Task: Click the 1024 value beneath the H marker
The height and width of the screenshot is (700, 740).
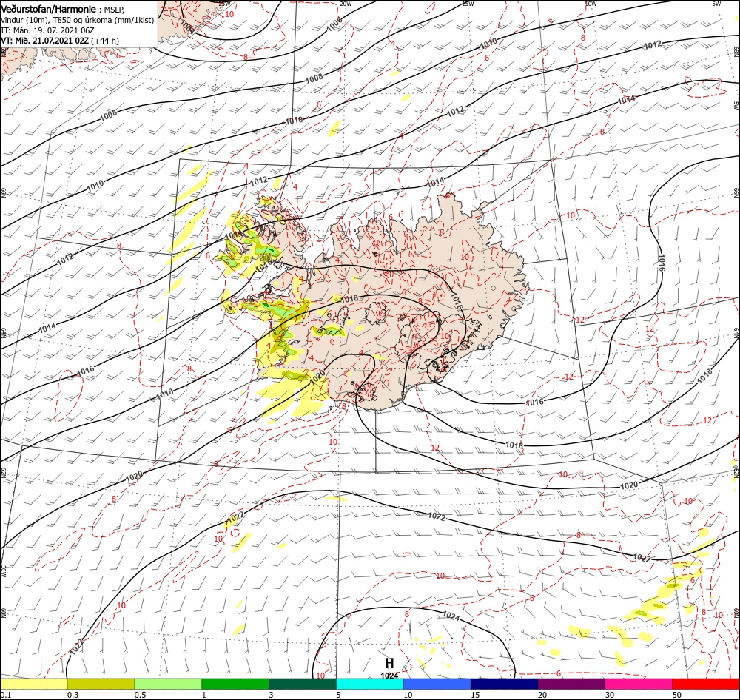Action: point(389,676)
